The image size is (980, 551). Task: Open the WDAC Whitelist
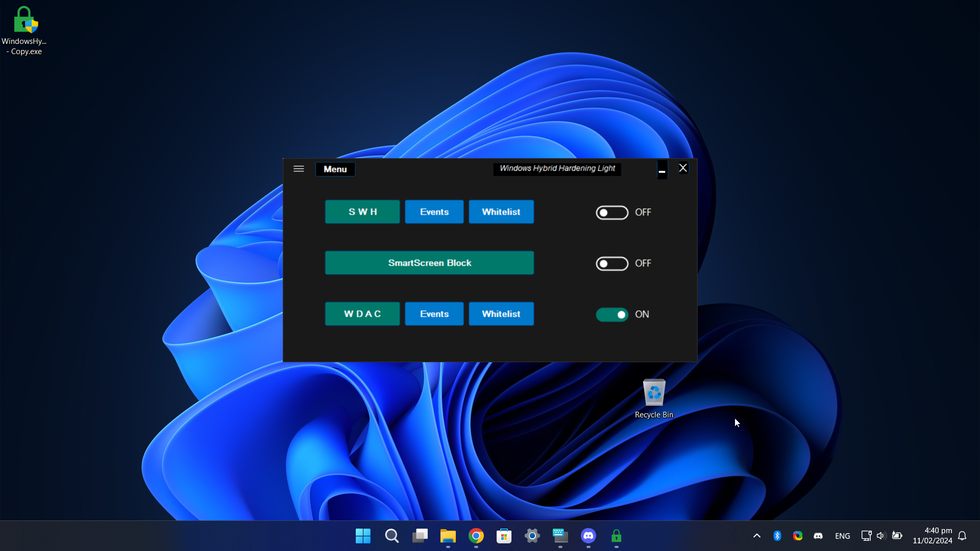(x=501, y=314)
